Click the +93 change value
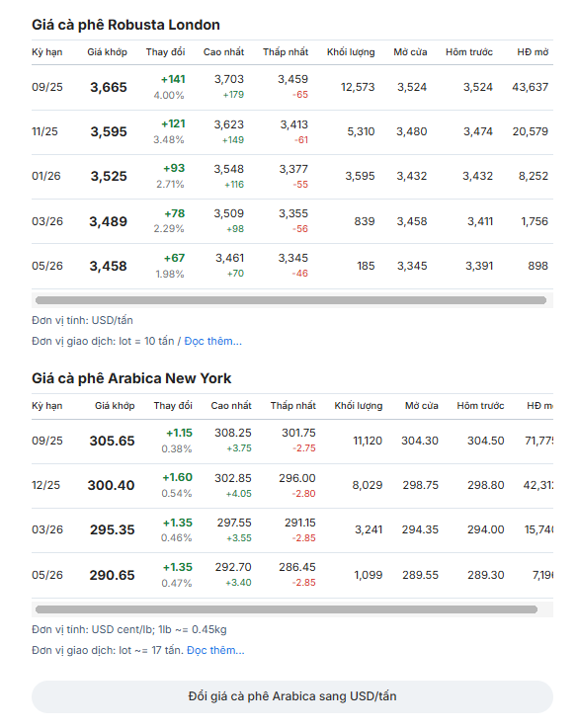 click(174, 168)
